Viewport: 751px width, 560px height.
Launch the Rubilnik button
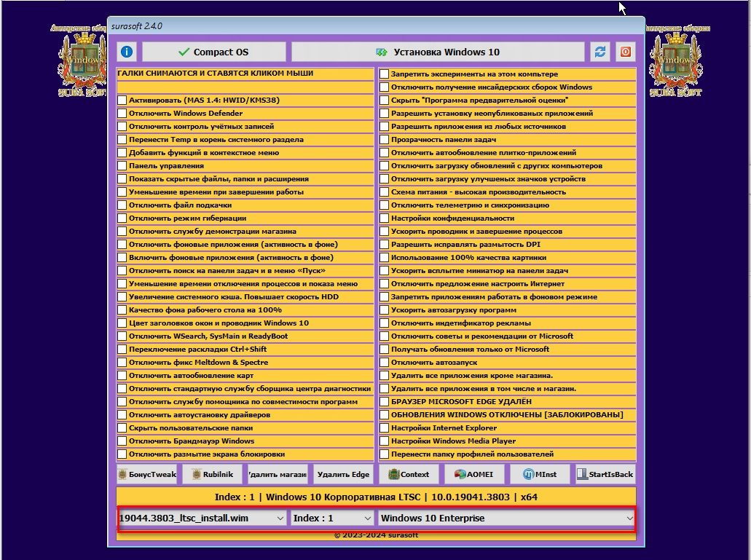click(212, 474)
